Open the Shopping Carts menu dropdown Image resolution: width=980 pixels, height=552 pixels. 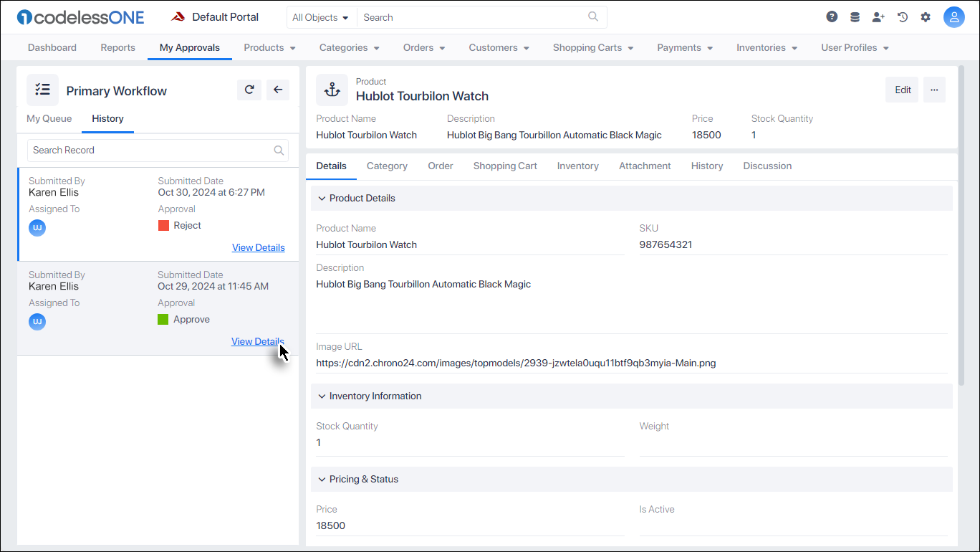[592, 47]
